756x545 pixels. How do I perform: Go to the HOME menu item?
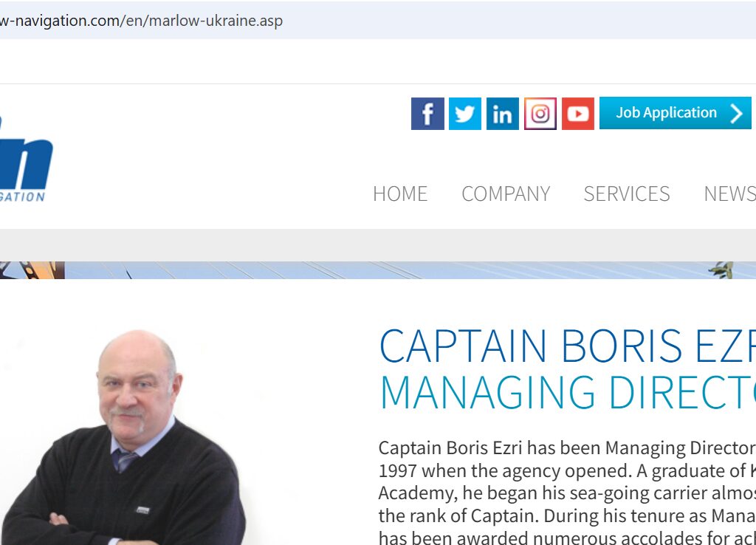399,194
